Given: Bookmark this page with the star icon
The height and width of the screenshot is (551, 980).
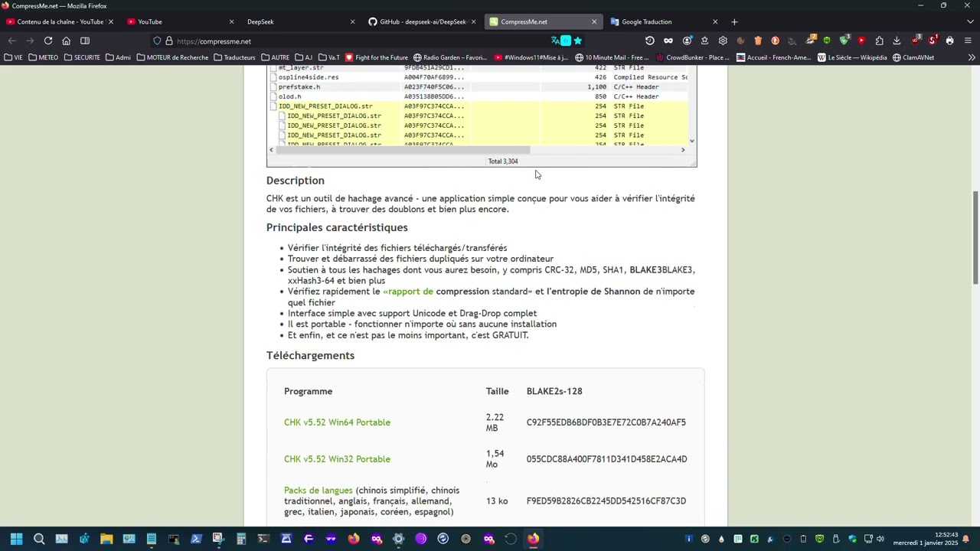Looking at the screenshot, I should coord(578,41).
